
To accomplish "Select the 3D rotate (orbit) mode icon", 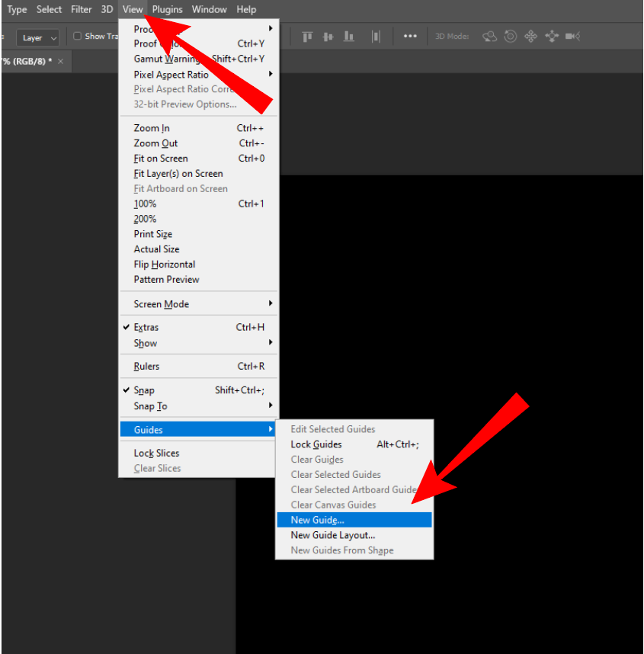I will (490, 37).
